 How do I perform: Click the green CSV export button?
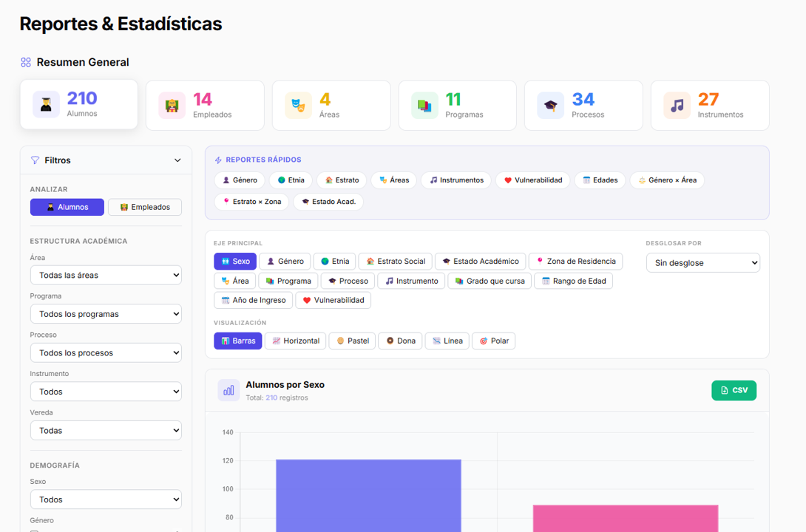click(x=734, y=390)
